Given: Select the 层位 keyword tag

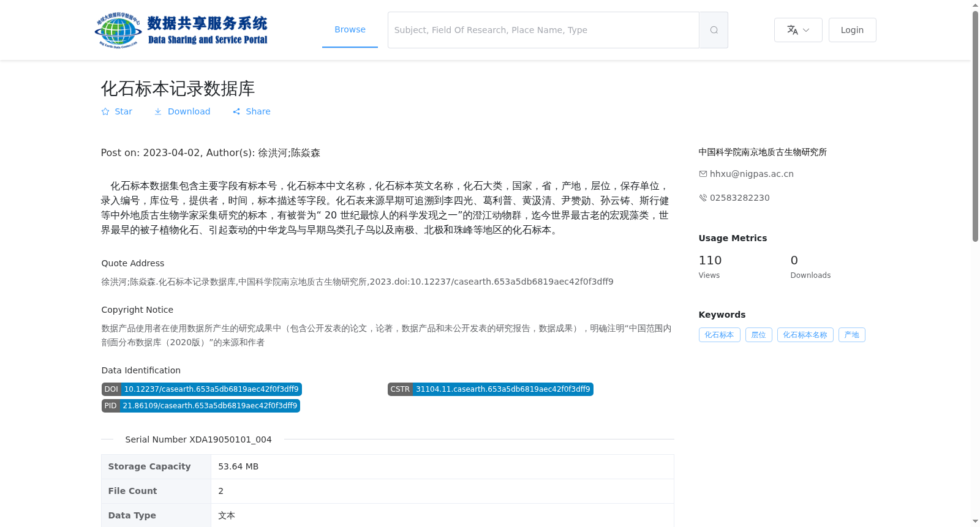Looking at the screenshot, I should pos(758,335).
